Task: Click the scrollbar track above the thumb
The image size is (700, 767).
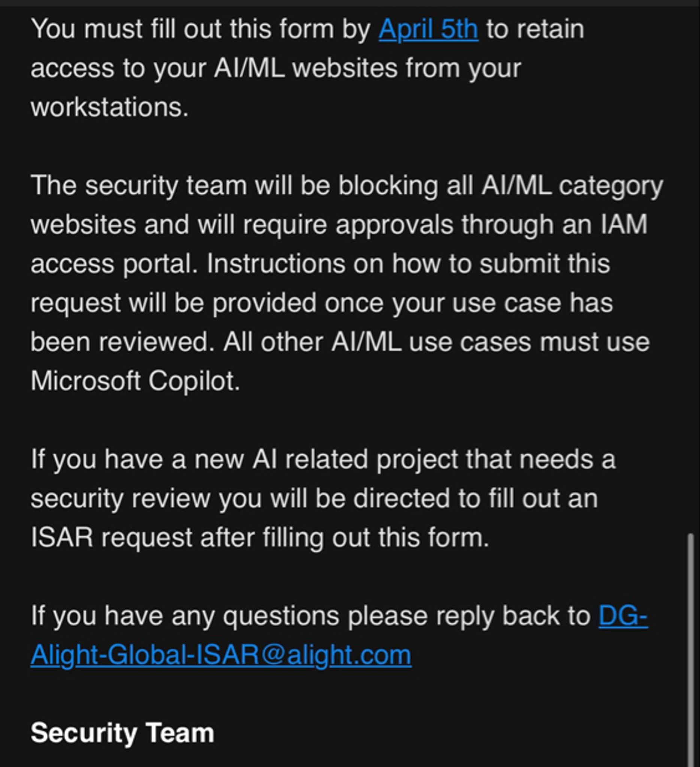Action: click(x=691, y=266)
